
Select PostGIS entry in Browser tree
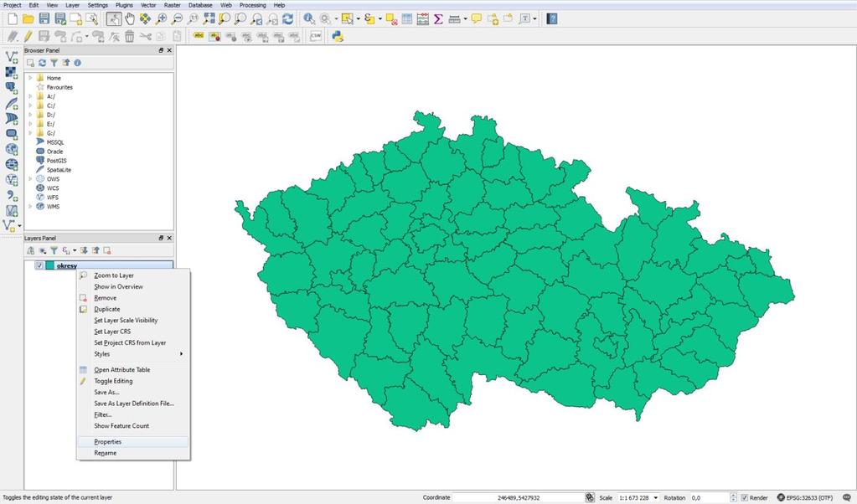pyautogui.click(x=56, y=161)
